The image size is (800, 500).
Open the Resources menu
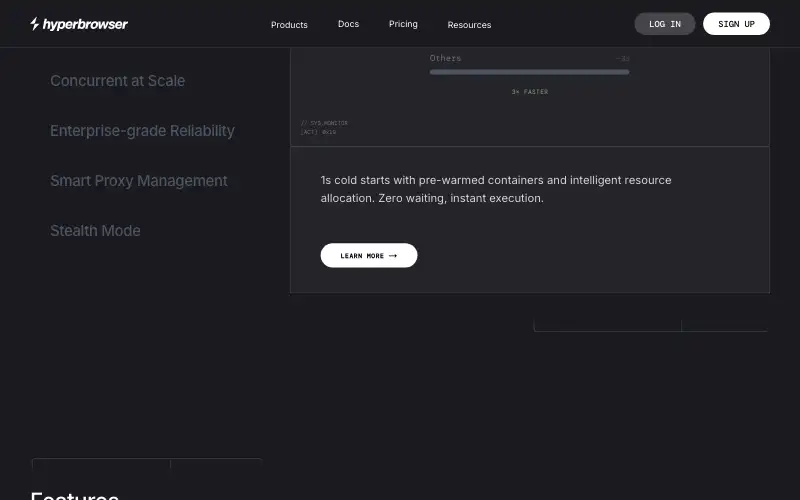pos(469,24)
